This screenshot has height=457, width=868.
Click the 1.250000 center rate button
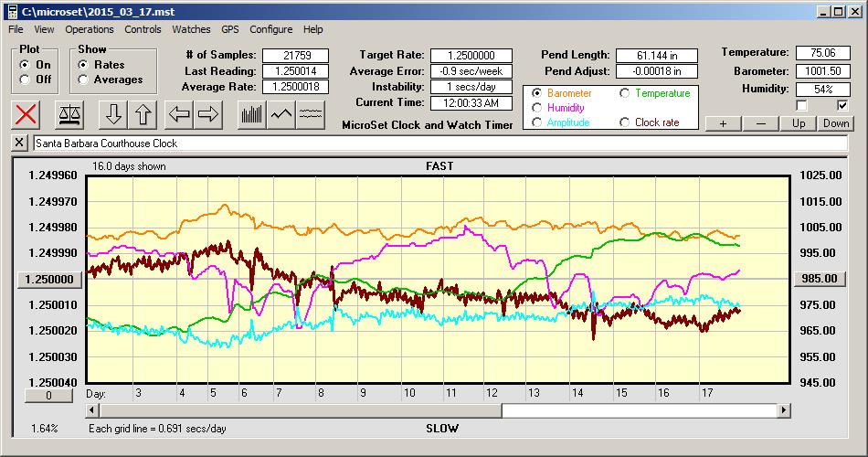point(50,279)
